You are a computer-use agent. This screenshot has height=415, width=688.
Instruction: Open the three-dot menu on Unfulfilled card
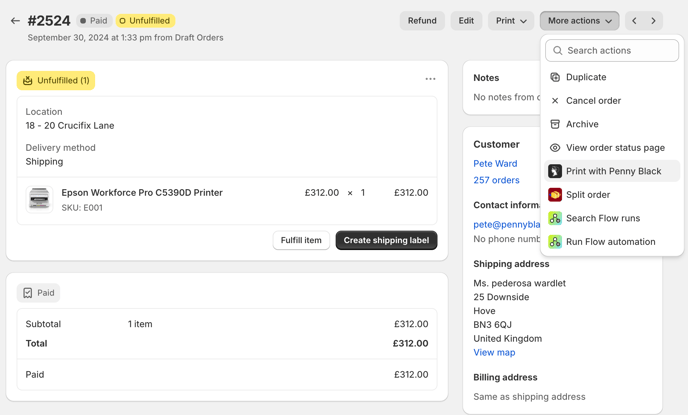[x=430, y=79]
